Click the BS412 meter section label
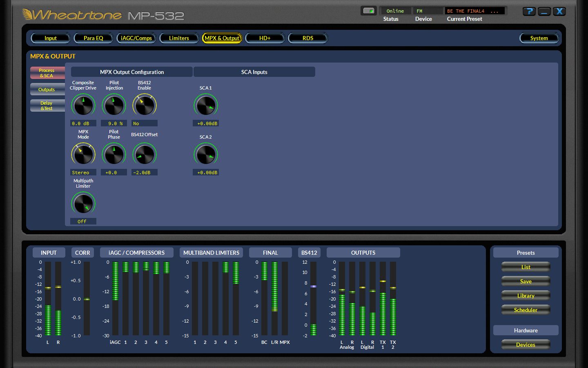 tap(309, 253)
